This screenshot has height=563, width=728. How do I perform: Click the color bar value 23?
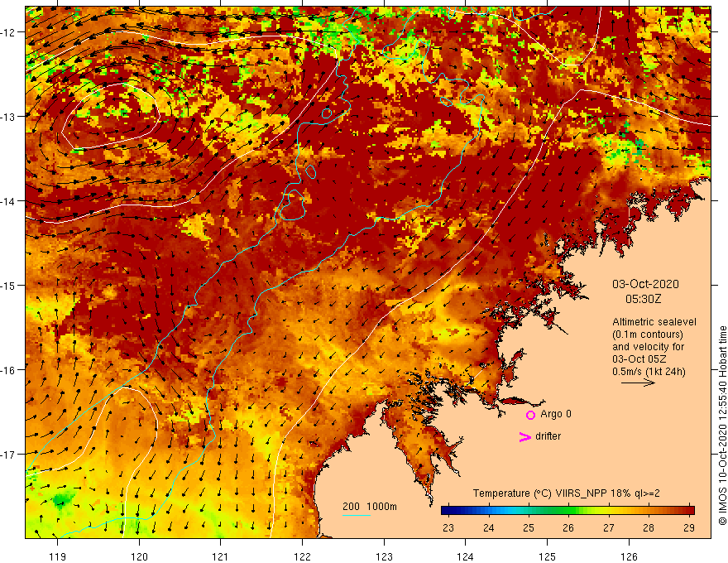[x=448, y=527]
